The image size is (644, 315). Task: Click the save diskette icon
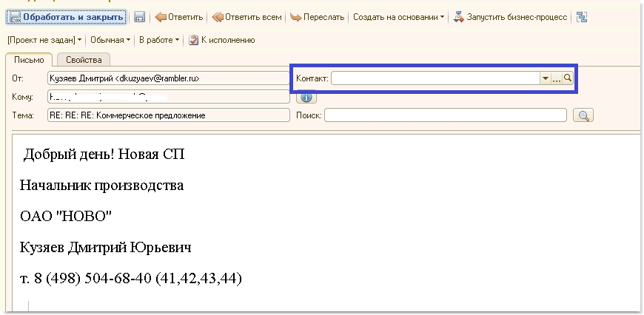pos(139,17)
